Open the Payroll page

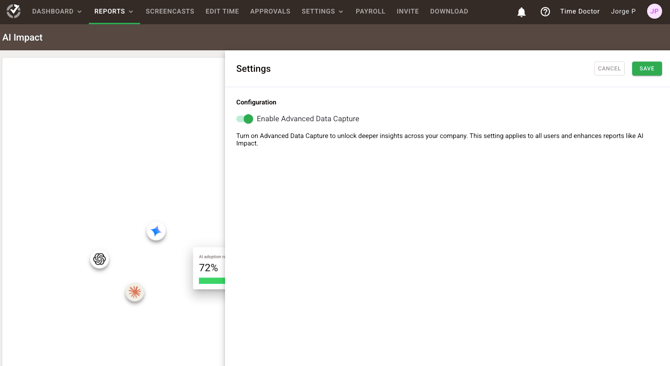(370, 12)
